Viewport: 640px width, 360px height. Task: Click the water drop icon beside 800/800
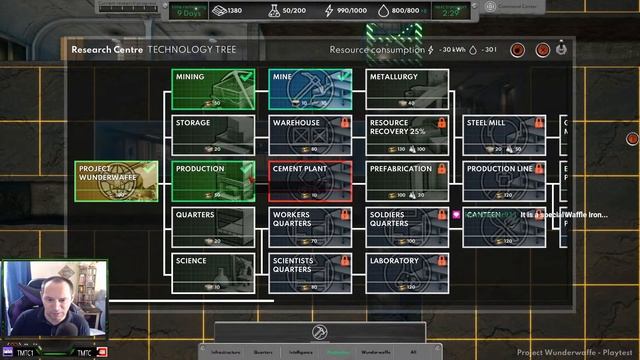coord(383,11)
